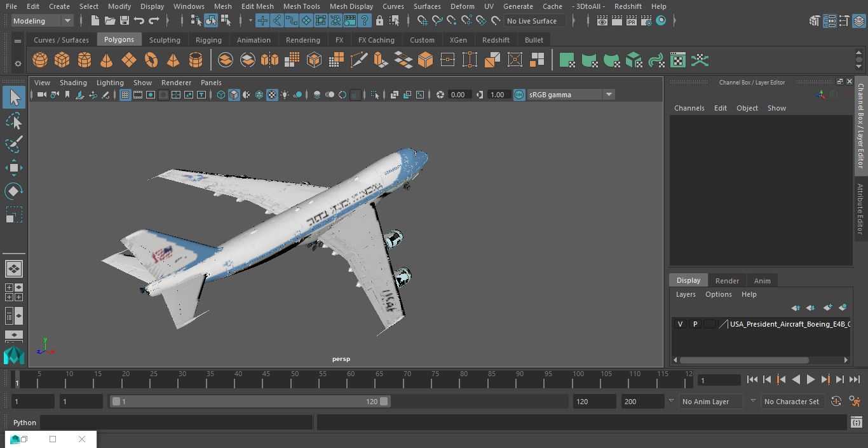Viewport: 868px width, 448px height.
Task: Open the No Character Set dropdown
Action: 792,402
